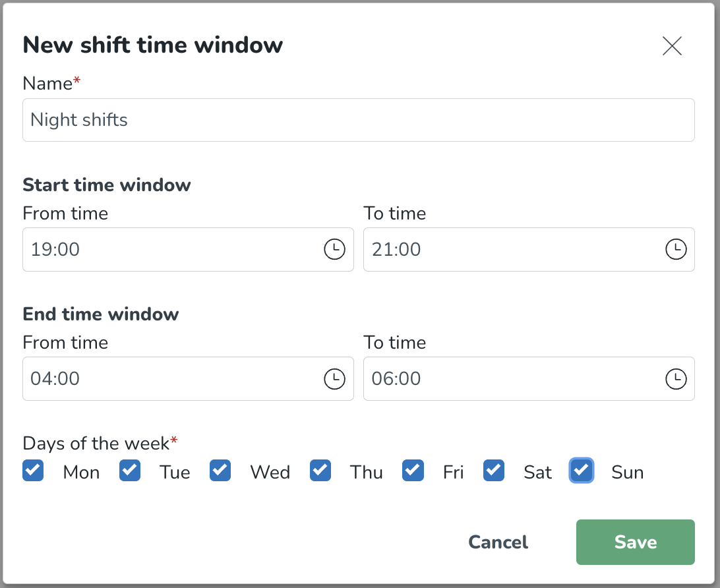Toggle the Tue day checkbox
This screenshot has width=720, height=588.
point(130,471)
